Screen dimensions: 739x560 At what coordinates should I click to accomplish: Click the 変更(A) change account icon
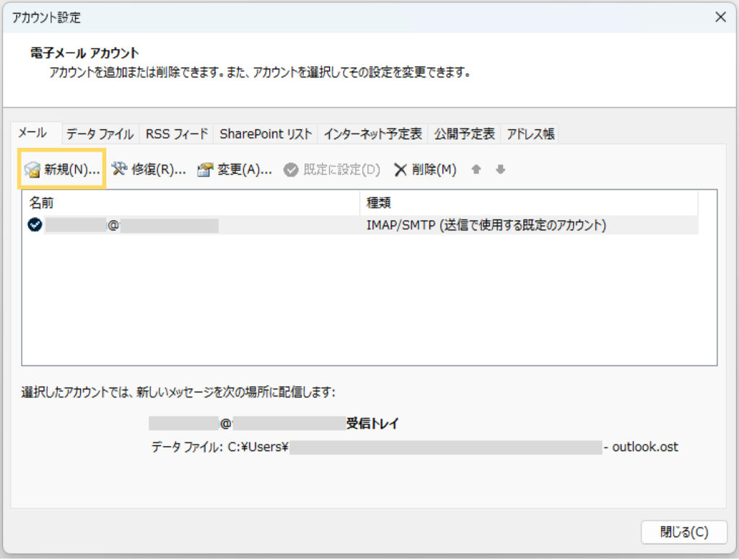coord(206,170)
